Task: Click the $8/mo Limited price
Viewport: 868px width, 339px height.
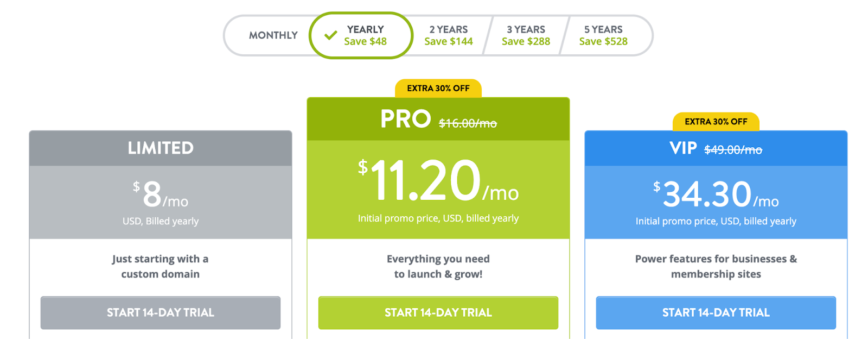Action: click(x=161, y=194)
